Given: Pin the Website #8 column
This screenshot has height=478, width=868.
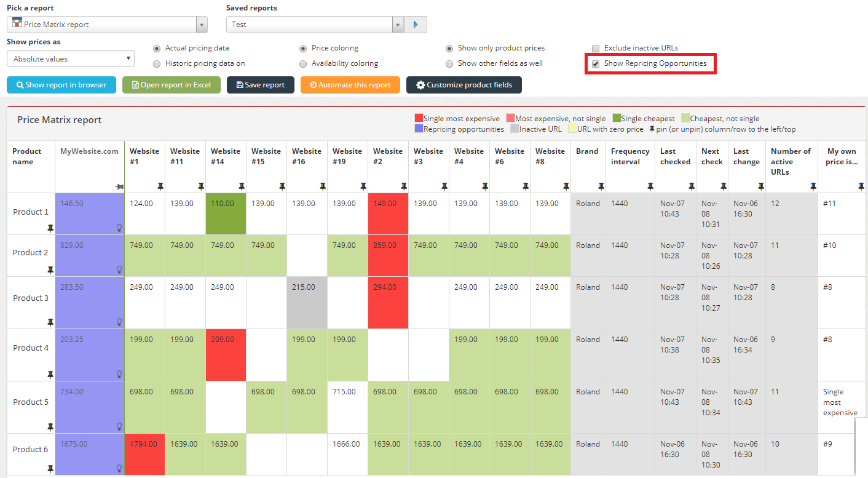Looking at the screenshot, I should pos(566,186).
